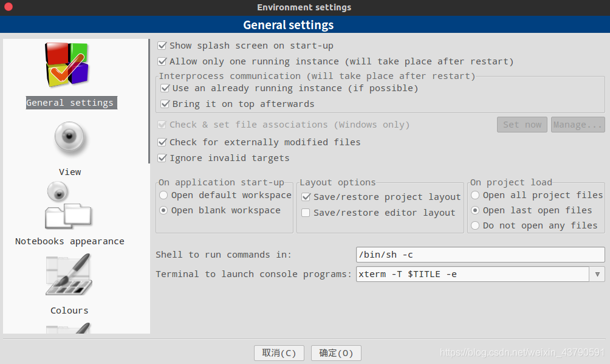The image size is (610, 364).
Task: Click the Shell to run commands field
Action: tap(481, 255)
